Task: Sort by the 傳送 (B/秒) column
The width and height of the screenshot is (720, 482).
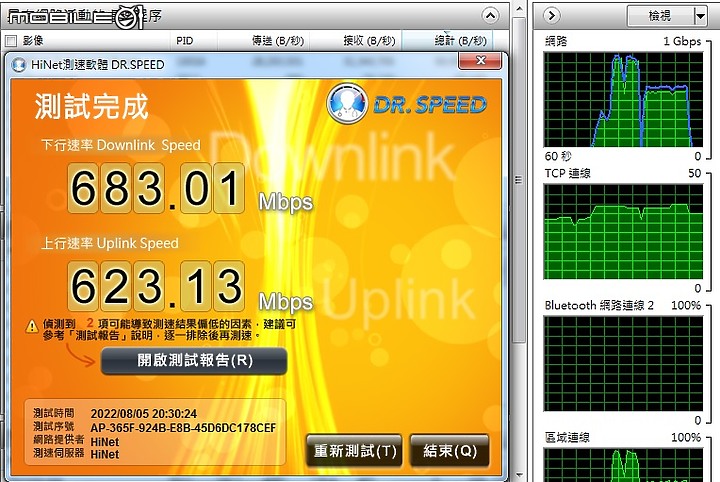Action: pyautogui.click(x=278, y=41)
